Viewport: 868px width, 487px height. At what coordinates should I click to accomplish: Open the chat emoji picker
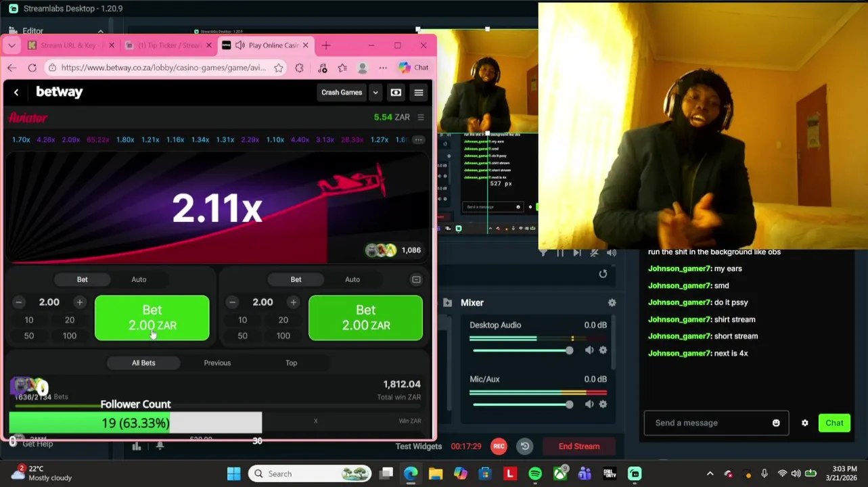[x=776, y=423]
